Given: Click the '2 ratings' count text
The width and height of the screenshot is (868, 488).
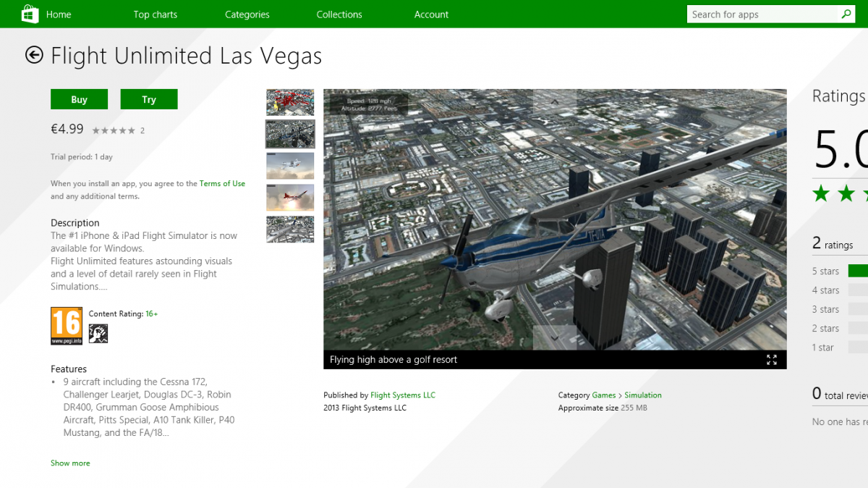Looking at the screenshot, I should (x=833, y=244).
